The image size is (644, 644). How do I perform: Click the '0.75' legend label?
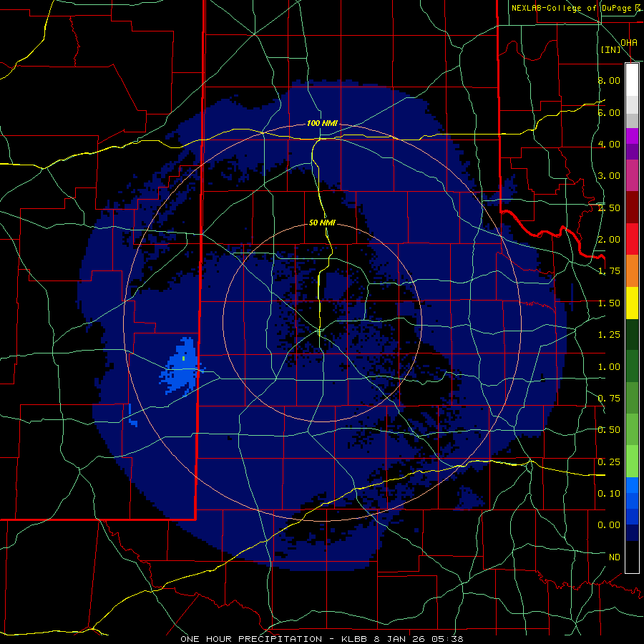pyautogui.click(x=609, y=399)
